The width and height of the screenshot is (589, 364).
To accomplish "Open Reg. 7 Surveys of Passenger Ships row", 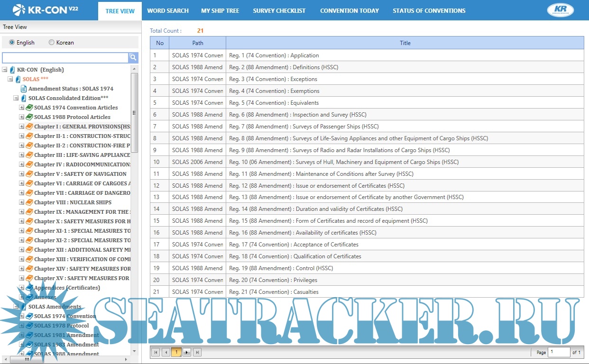I will [304, 127].
